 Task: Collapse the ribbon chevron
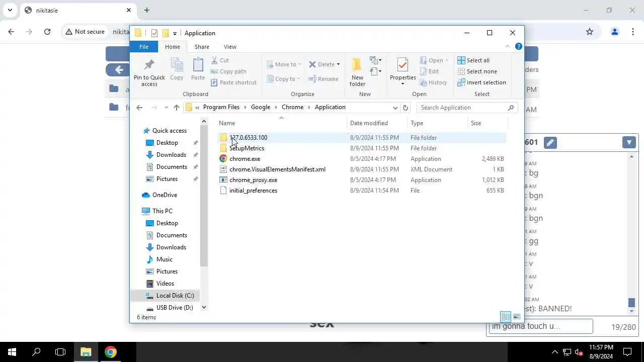point(508,46)
